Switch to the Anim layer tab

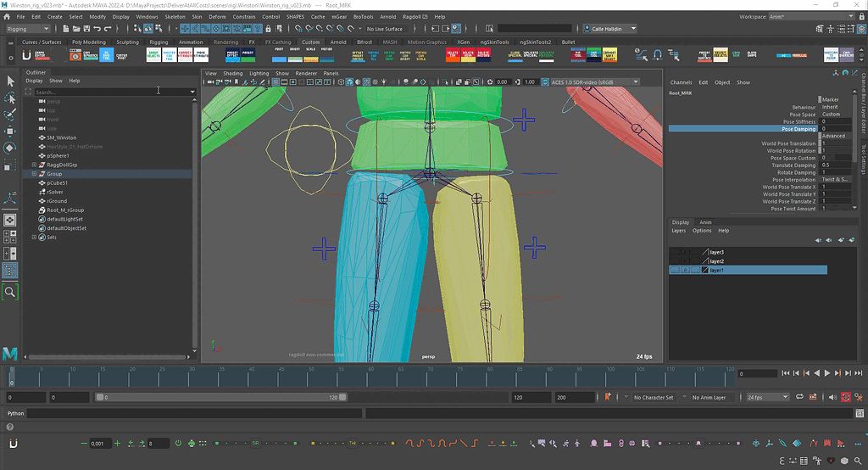(705, 222)
